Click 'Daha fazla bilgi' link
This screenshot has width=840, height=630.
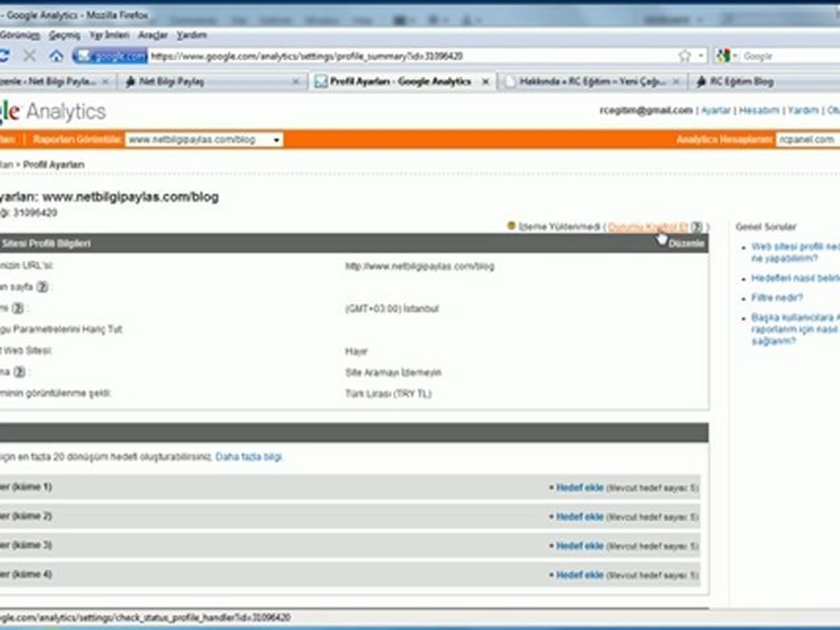pos(248,457)
